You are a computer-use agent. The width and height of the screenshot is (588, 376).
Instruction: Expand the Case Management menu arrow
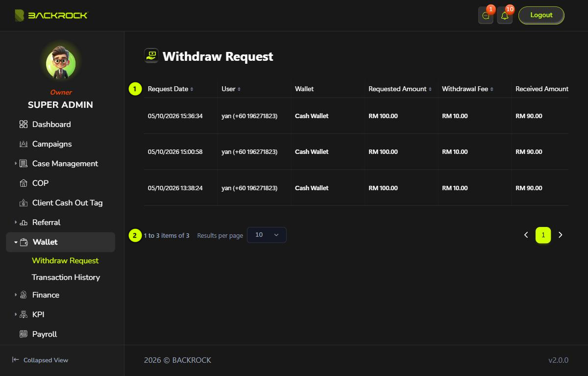(x=16, y=164)
